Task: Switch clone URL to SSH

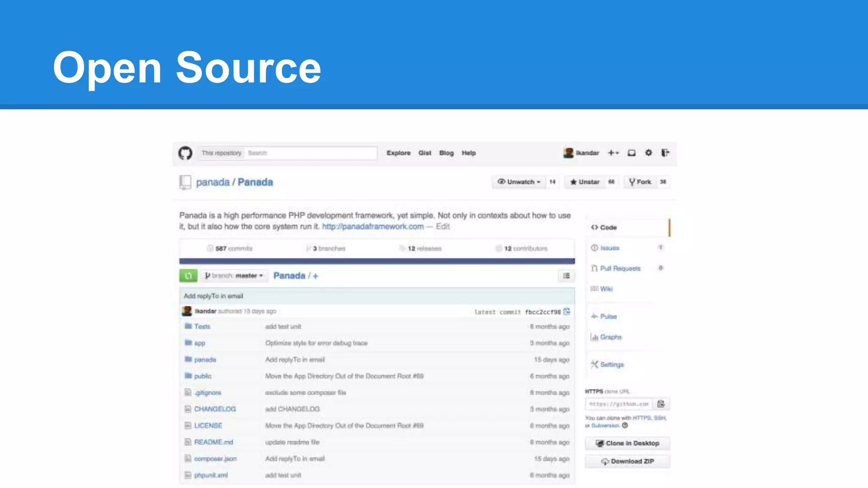Action: 660,418
